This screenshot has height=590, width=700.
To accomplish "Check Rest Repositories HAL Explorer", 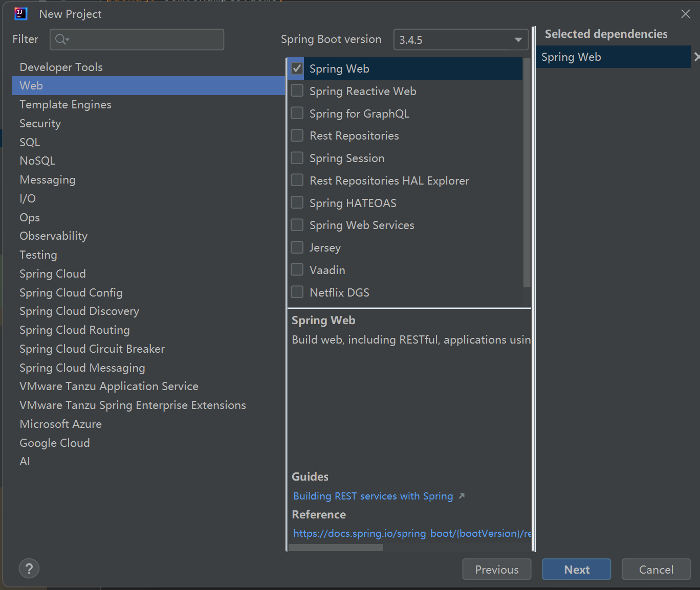I will tap(297, 180).
